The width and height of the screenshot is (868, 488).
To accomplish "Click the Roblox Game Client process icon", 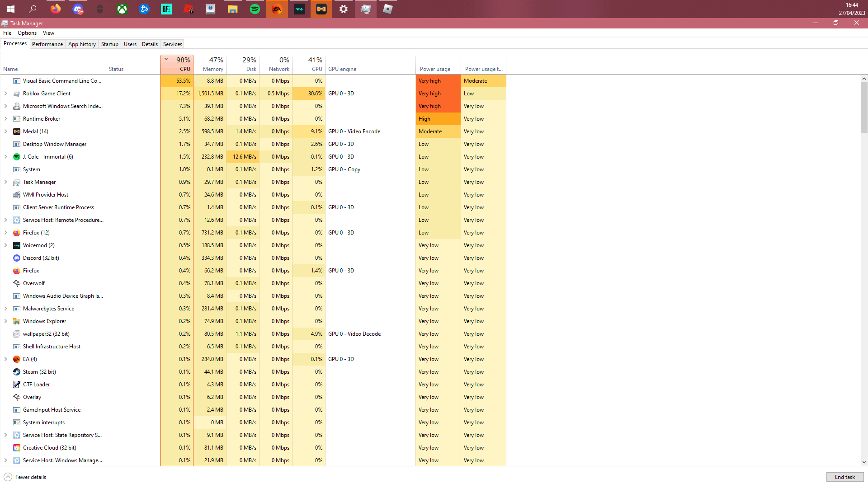I will pos(17,94).
